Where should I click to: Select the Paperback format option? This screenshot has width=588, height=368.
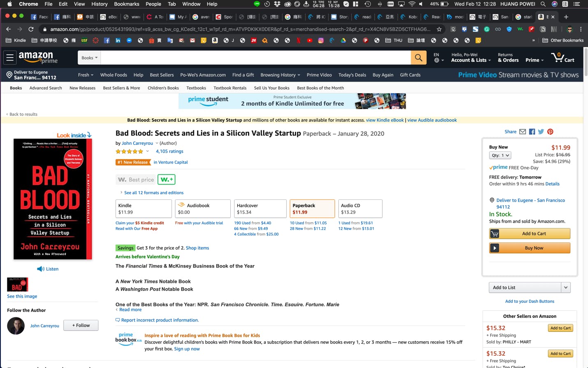pyautogui.click(x=312, y=209)
